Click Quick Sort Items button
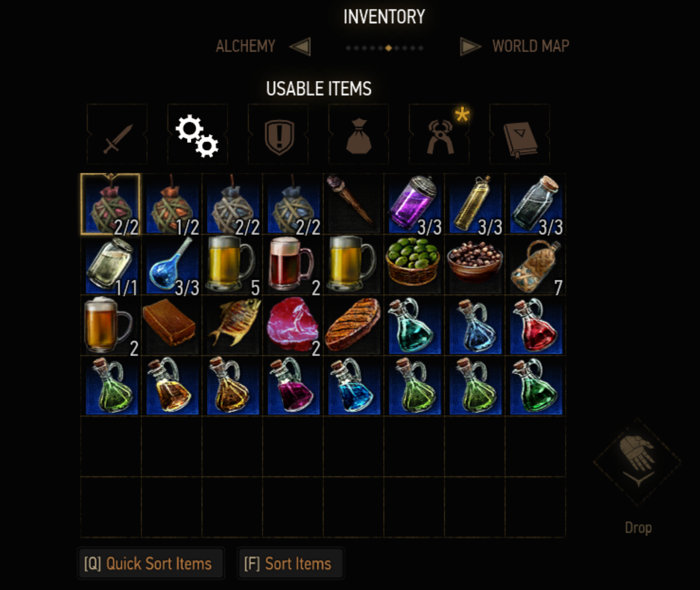The height and width of the screenshot is (590, 700). pos(151,563)
